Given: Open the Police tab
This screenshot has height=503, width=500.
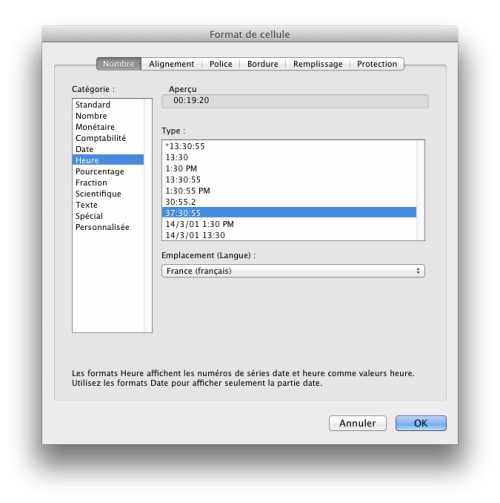Looking at the screenshot, I should coord(221,64).
